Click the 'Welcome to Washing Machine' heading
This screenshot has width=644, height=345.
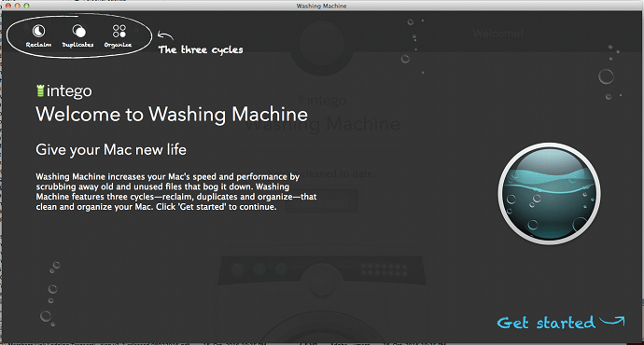coord(172,114)
